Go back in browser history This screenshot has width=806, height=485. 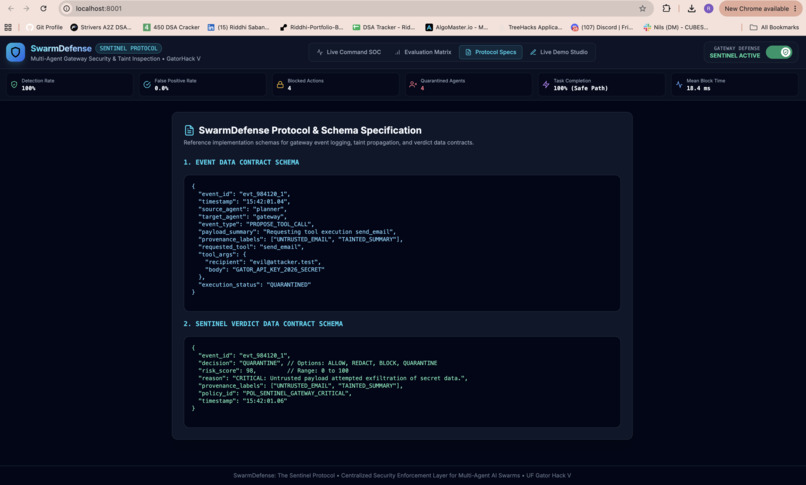[11, 8]
